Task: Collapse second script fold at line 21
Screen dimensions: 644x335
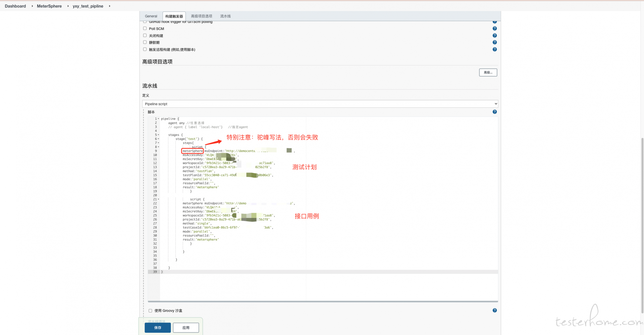Action: point(159,199)
